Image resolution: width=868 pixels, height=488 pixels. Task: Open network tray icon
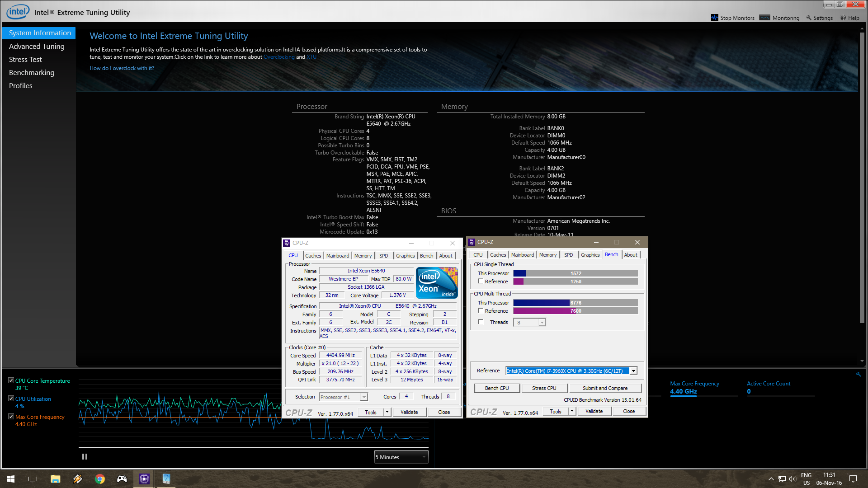point(782,479)
